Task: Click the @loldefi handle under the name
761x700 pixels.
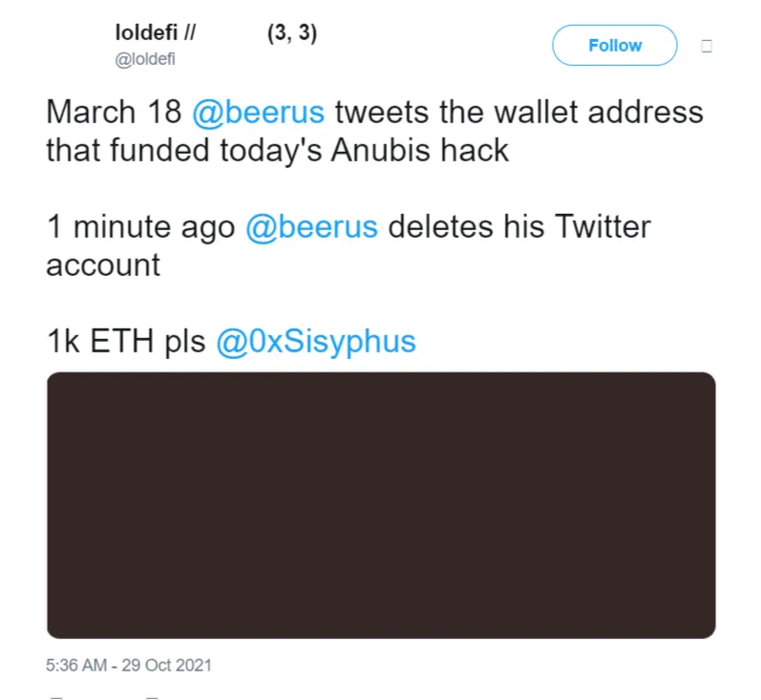Action: [x=145, y=59]
